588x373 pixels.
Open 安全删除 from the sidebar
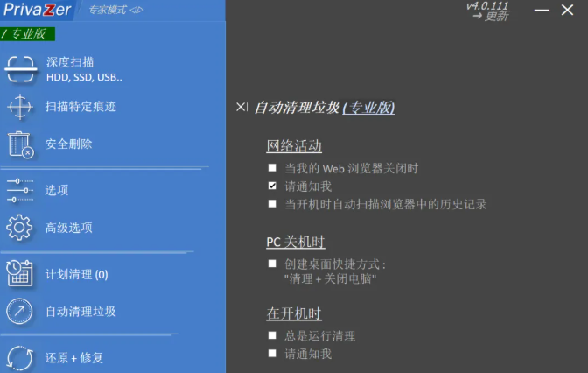(68, 144)
